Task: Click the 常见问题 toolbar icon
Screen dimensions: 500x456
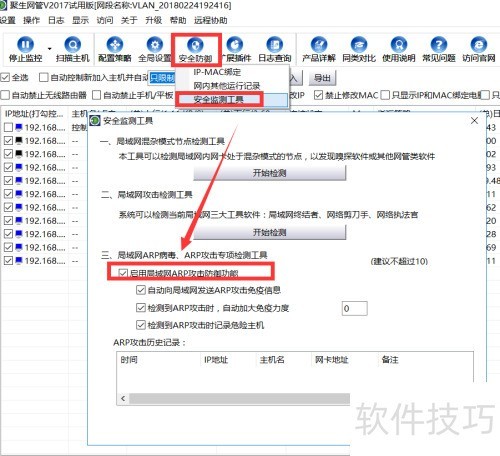Action: point(439,49)
